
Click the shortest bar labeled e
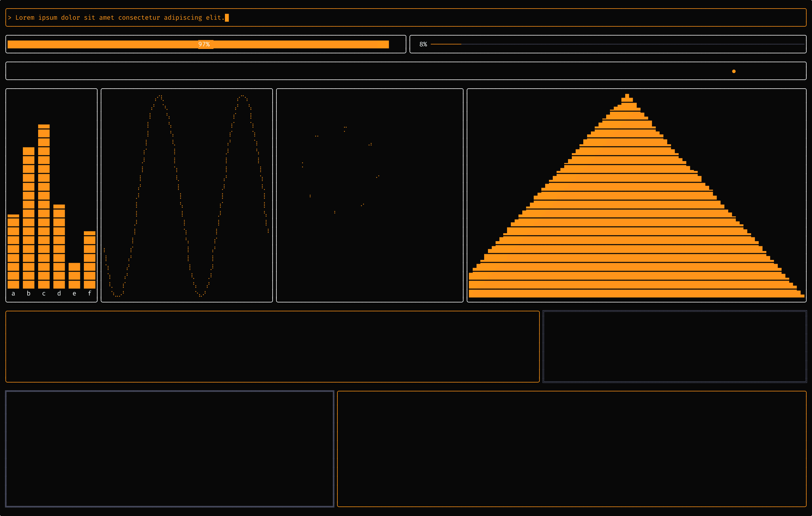[74, 275]
